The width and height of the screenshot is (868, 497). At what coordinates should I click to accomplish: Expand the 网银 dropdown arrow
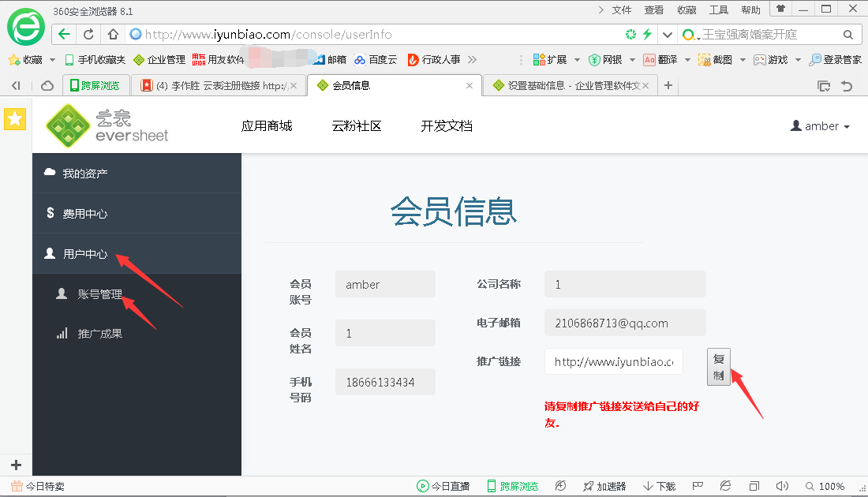[x=632, y=60]
